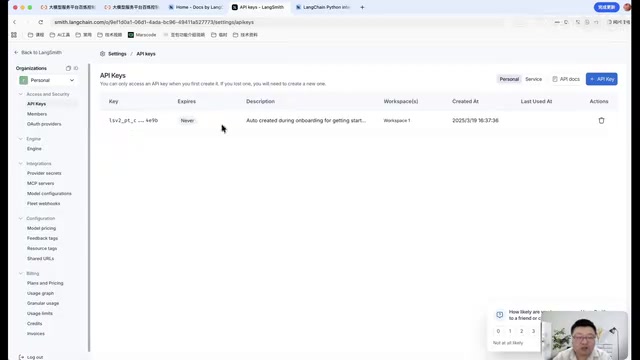Open Provider secrets page
The height and width of the screenshot is (360, 640).
[x=44, y=173]
